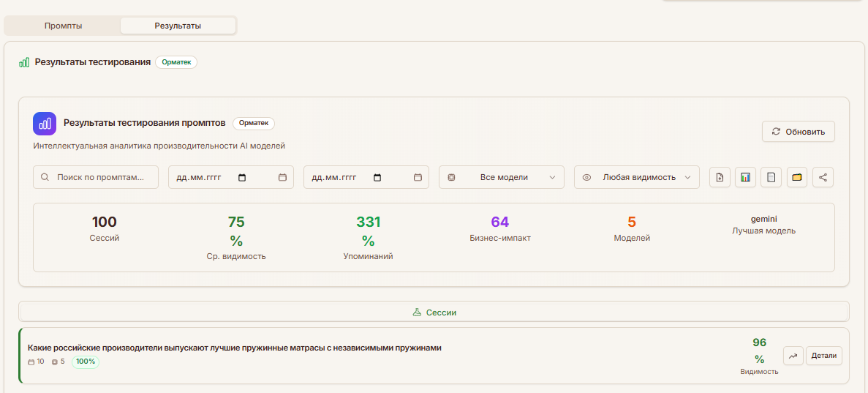
Task: Expand the Любая видимость dropdown
Action: click(637, 177)
